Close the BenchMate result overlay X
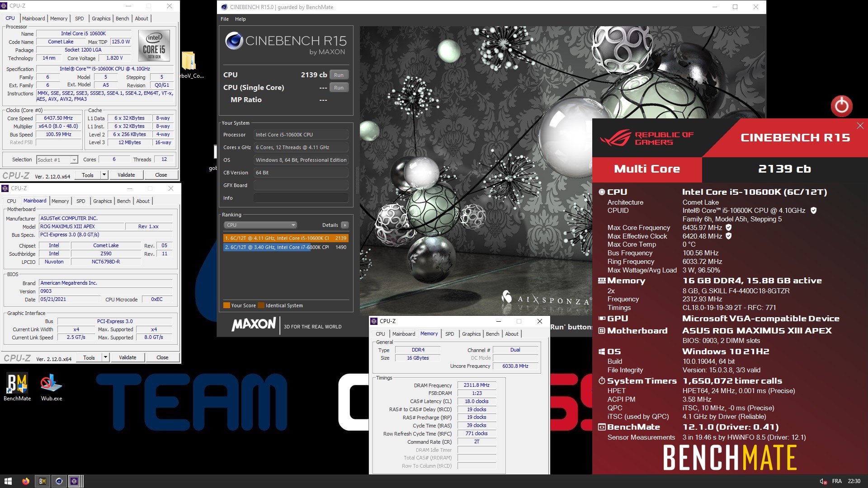The width and height of the screenshot is (868, 488). 860,126
